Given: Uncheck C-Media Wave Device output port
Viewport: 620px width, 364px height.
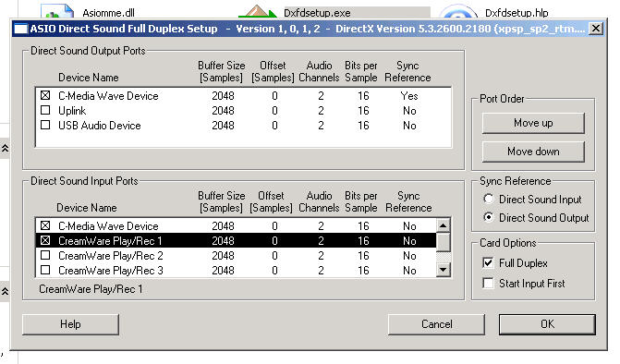Looking at the screenshot, I should [x=45, y=95].
